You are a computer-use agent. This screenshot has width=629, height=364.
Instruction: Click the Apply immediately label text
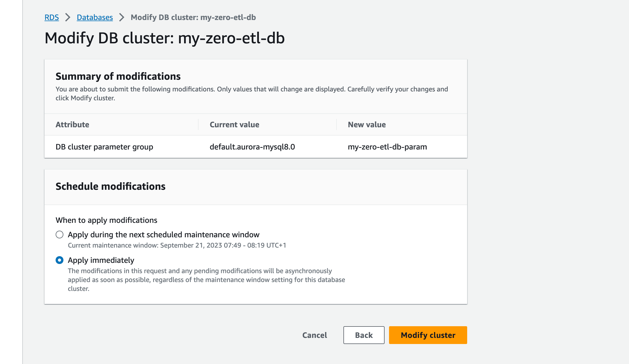tap(101, 260)
